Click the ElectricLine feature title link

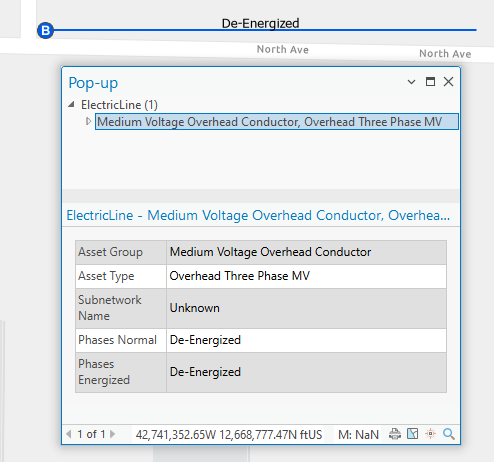258,215
